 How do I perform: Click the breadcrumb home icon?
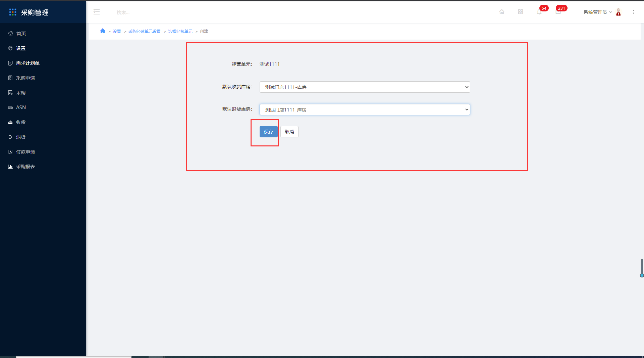[x=103, y=31]
